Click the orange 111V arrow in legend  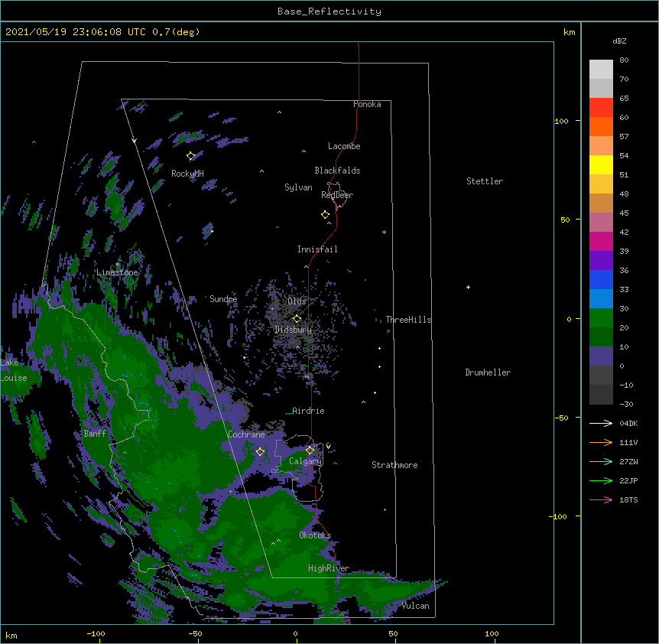(x=601, y=442)
